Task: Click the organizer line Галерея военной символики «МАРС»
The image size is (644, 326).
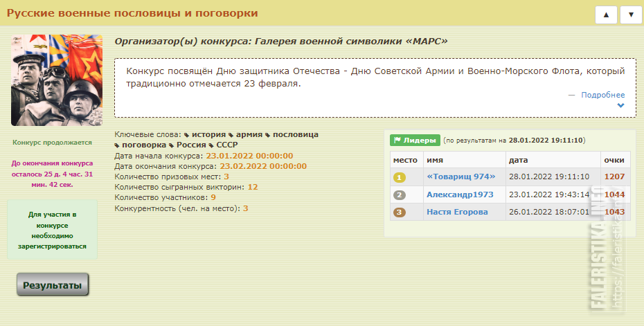Action: click(x=281, y=41)
